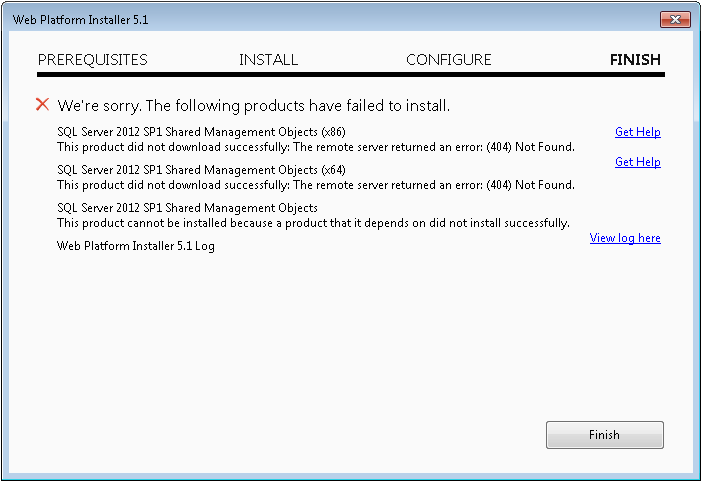Open Get Help for x64 Management Objects
This screenshot has width=701, height=481.
coord(638,162)
